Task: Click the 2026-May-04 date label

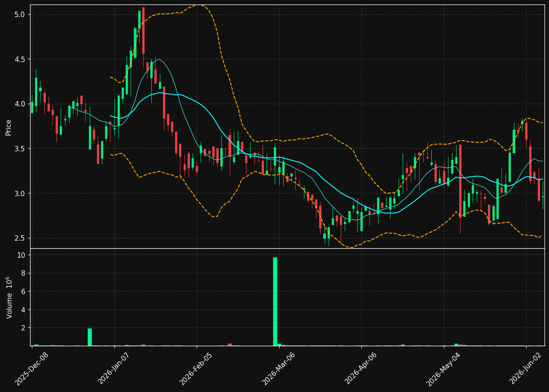Action: pyautogui.click(x=443, y=369)
